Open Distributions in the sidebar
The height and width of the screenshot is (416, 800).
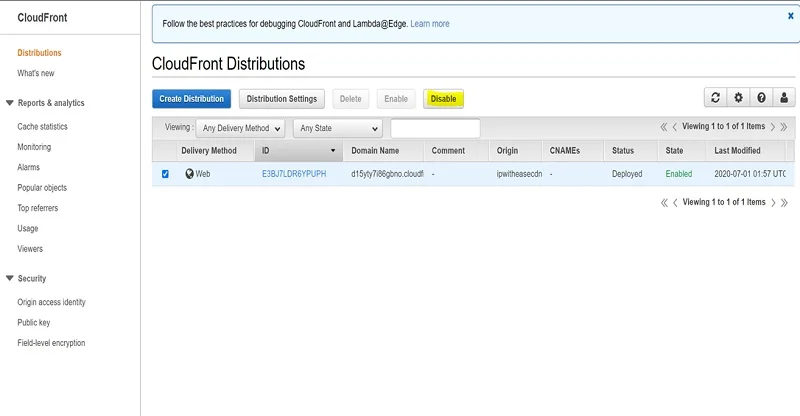point(39,53)
